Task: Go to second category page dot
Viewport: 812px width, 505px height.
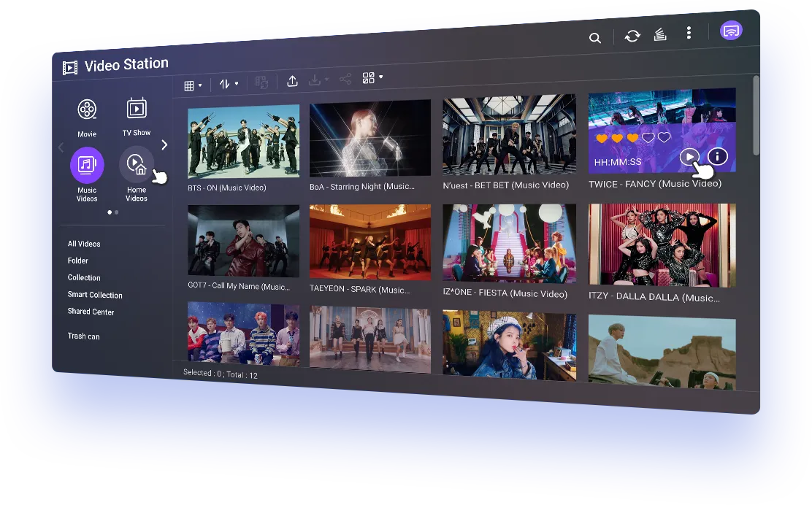Action: click(x=117, y=212)
